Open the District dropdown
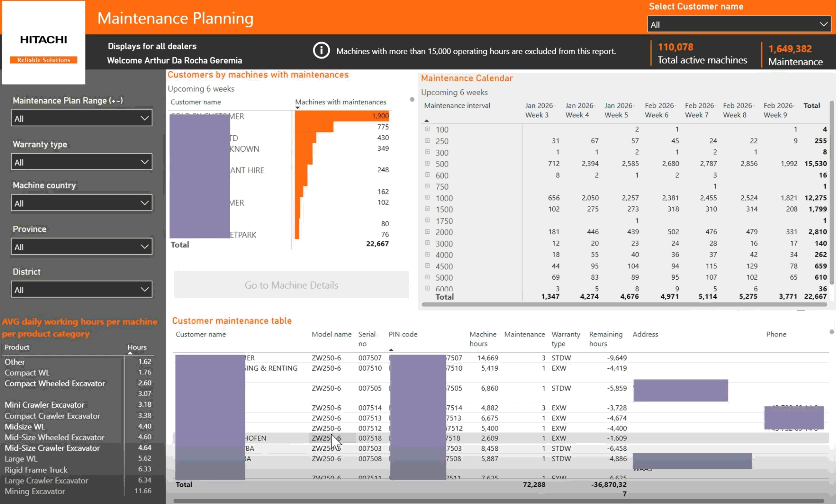The width and height of the screenshot is (836, 504). pos(81,290)
